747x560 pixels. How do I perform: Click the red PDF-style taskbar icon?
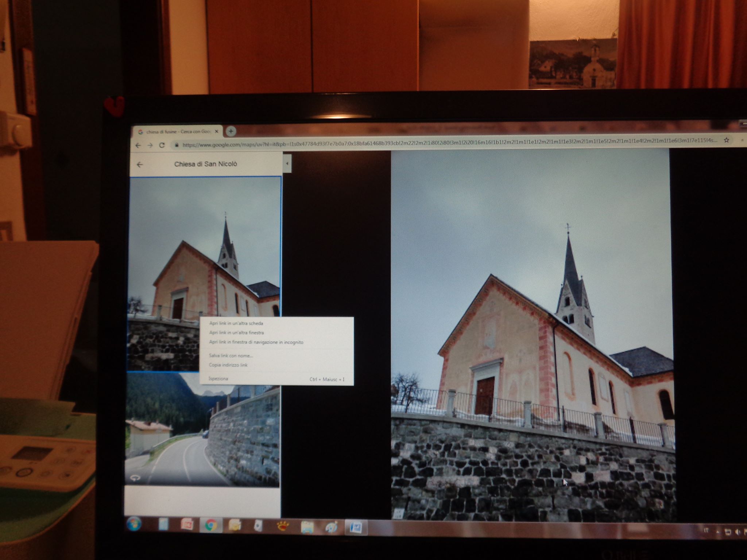[x=187, y=525]
